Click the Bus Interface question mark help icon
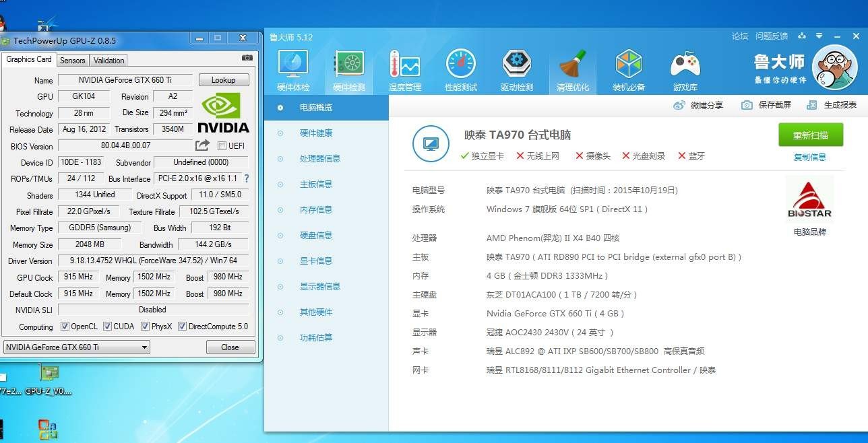 click(x=246, y=178)
